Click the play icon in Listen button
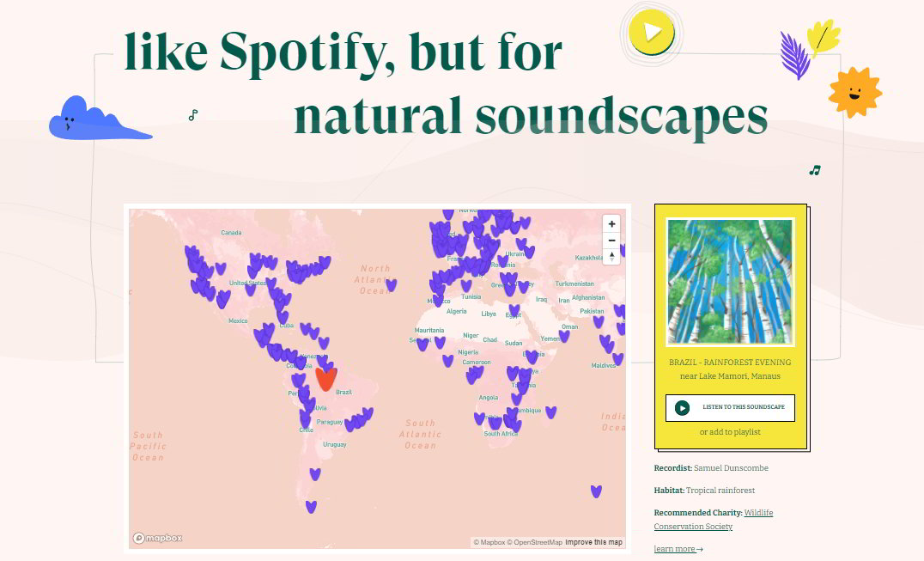 click(x=683, y=408)
